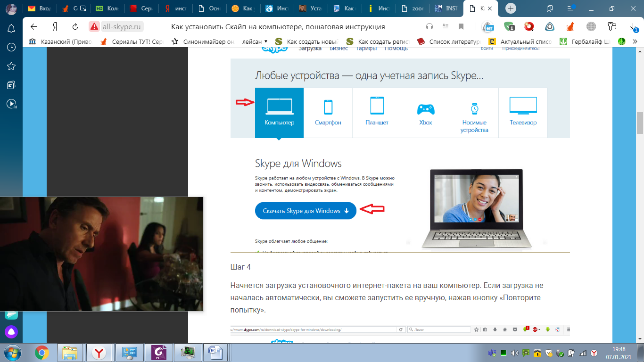This screenshot has height=362, width=644.
Task: Open Foxit PDF from the taskbar
Action: coord(159,352)
